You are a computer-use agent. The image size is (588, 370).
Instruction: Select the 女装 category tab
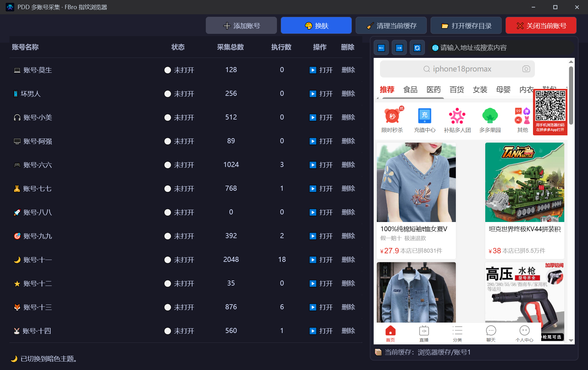pyautogui.click(x=480, y=89)
